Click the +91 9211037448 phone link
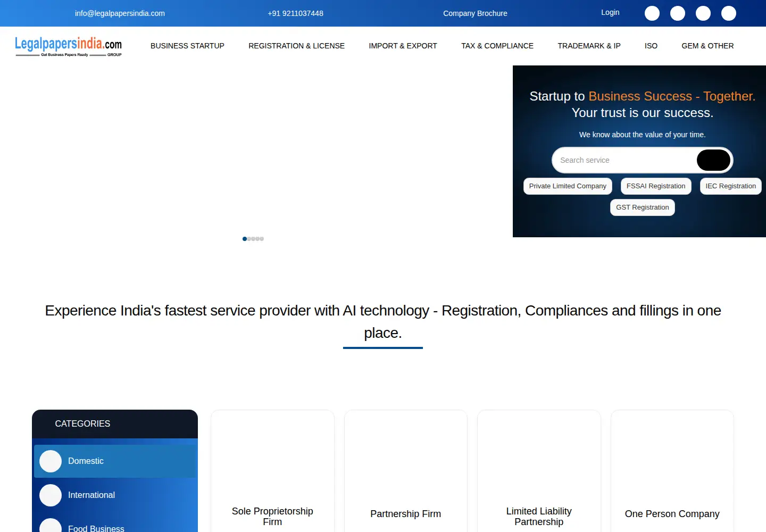This screenshot has width=766, height=532. 295,13
